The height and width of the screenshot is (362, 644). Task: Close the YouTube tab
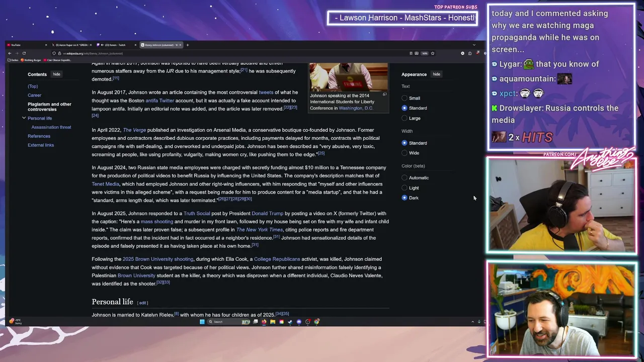click(x=46, y=45)
